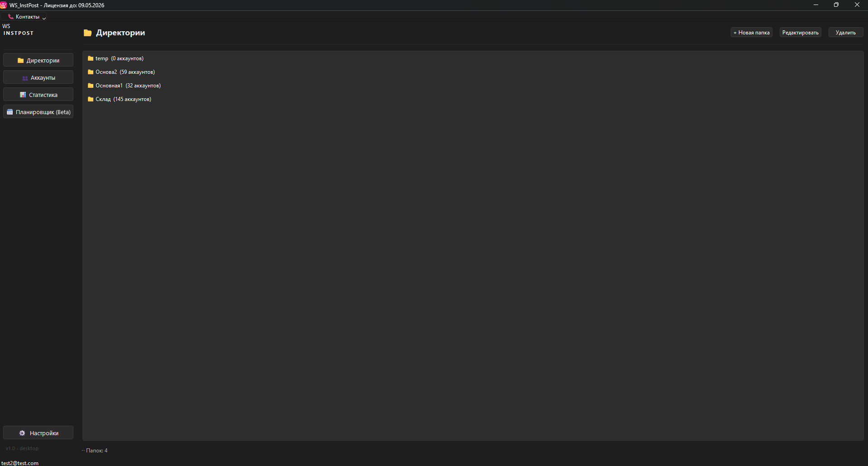Open the Директории sidebar section
Viewport: 868px width, 466px height.
click(38, 60)
